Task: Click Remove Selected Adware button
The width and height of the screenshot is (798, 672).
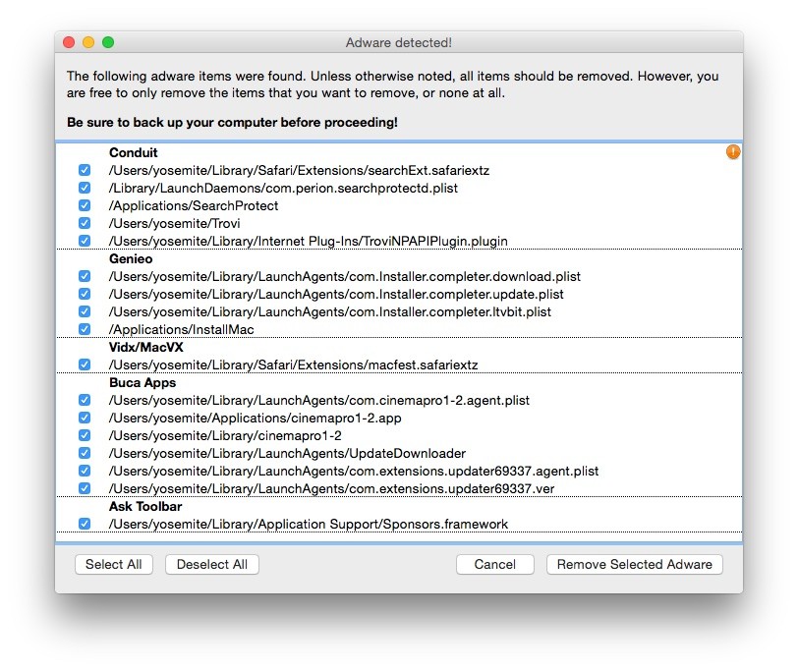Action: [635, 565]
